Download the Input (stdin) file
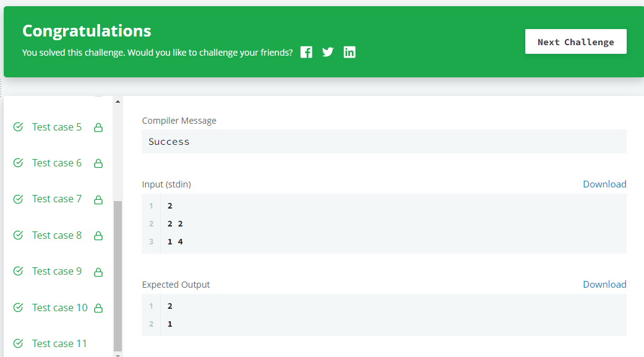The height and width of the screenshot is (357, 644). [x=604, y=184]
